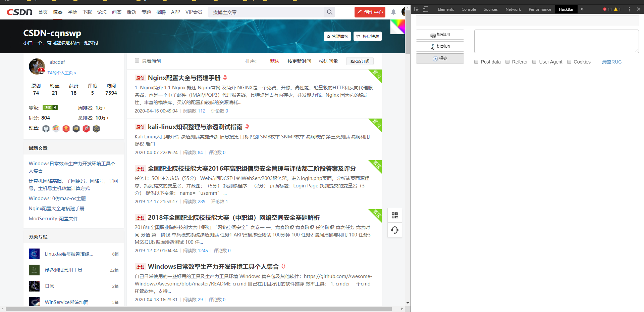The image size is (644, 312).
Task: Click the red error count indicator
Action: [x=607, y=9]
